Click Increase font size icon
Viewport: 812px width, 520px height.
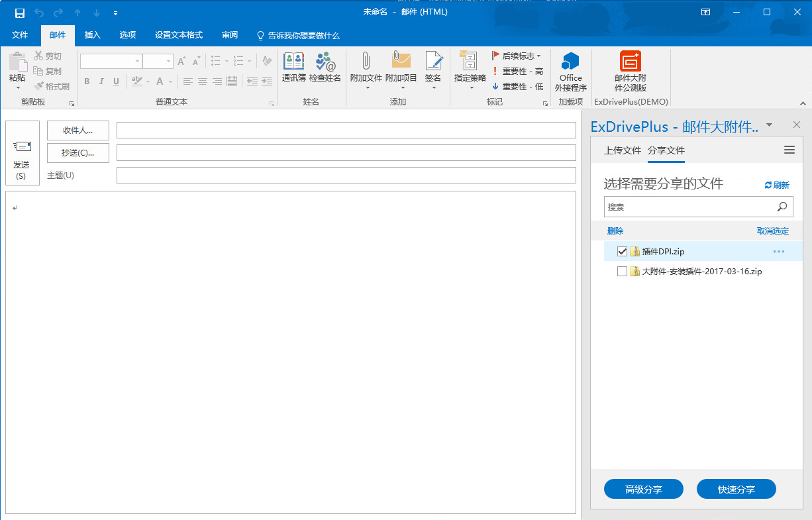point(181,61)
